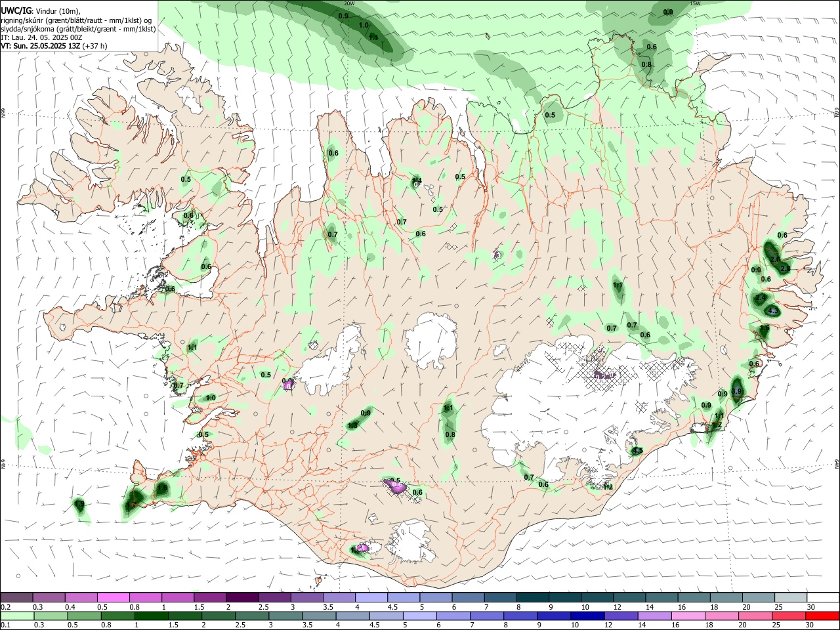
Task: Select the near-black purple 2 swatch, upper legend row
Action: [242, 597]
